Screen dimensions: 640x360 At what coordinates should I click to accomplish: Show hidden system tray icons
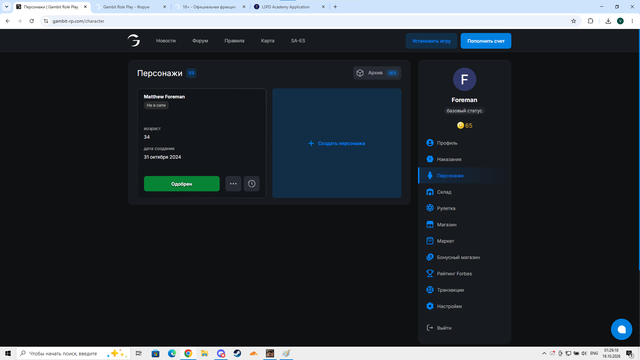click(x=544, y=353)
